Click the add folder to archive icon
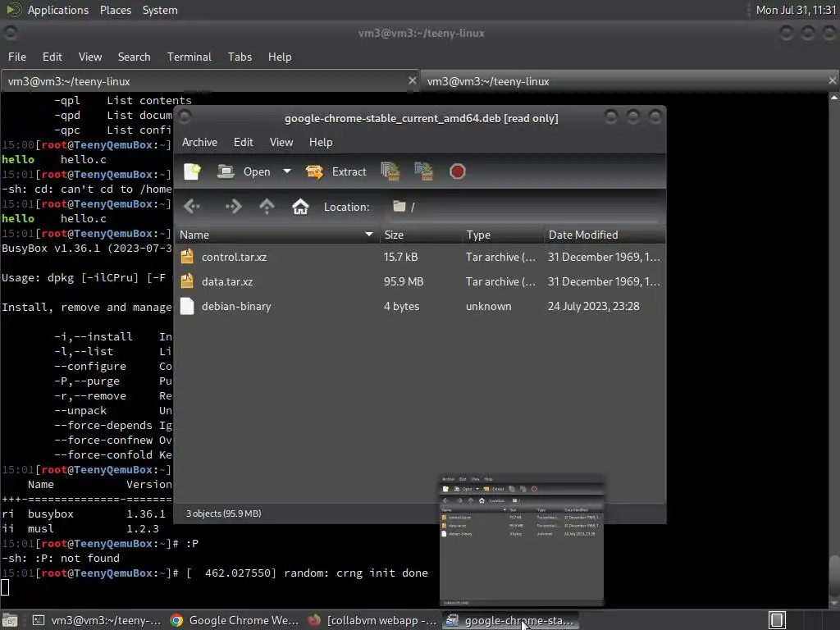Viewport: 840px width, 630px height. pyautogui.click(x=424, y=171)
